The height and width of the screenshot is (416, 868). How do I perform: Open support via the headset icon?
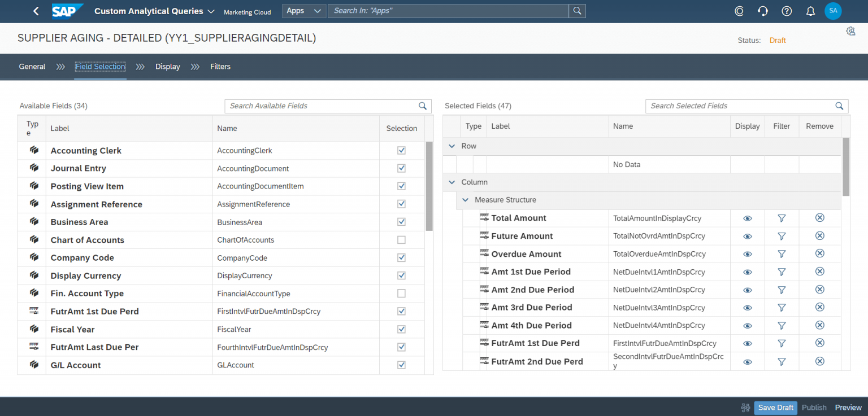point(763,11)
